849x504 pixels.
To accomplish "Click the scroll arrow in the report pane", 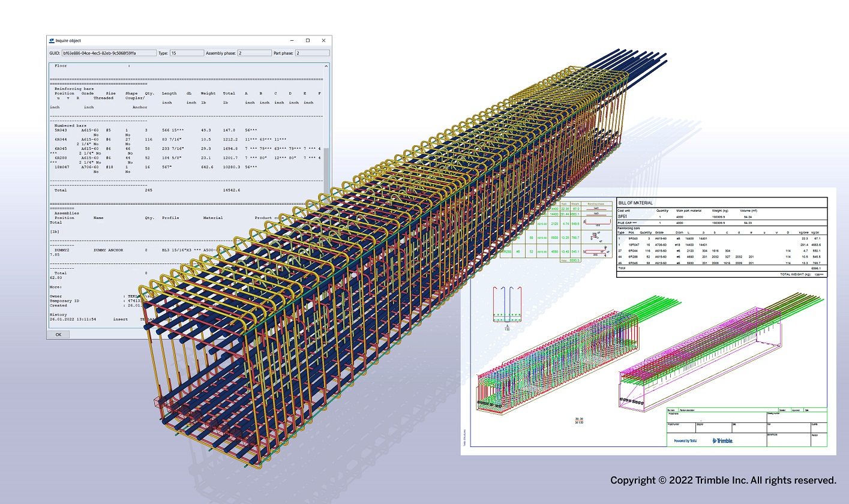I will click(x=327, y=66).
